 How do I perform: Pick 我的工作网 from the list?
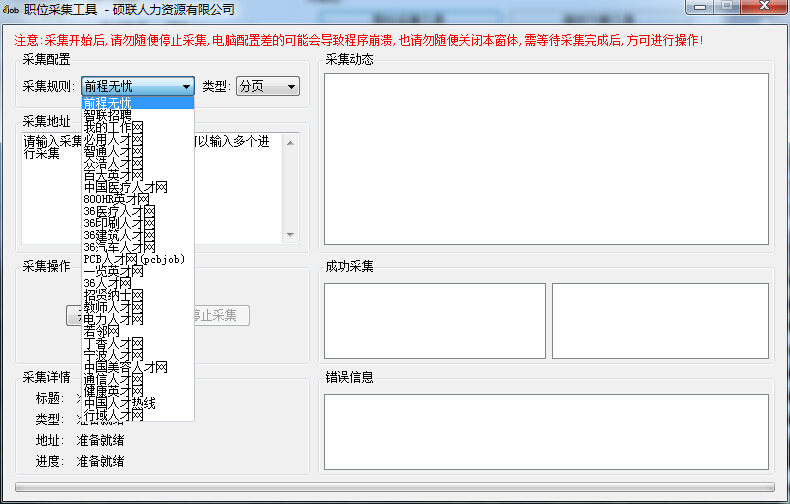(138, 127)
